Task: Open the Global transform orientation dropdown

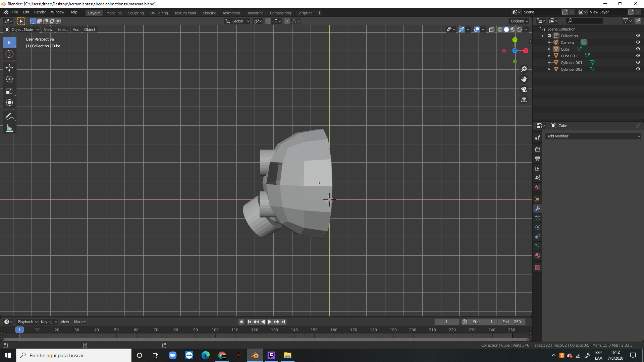Action: coord(237,21)
